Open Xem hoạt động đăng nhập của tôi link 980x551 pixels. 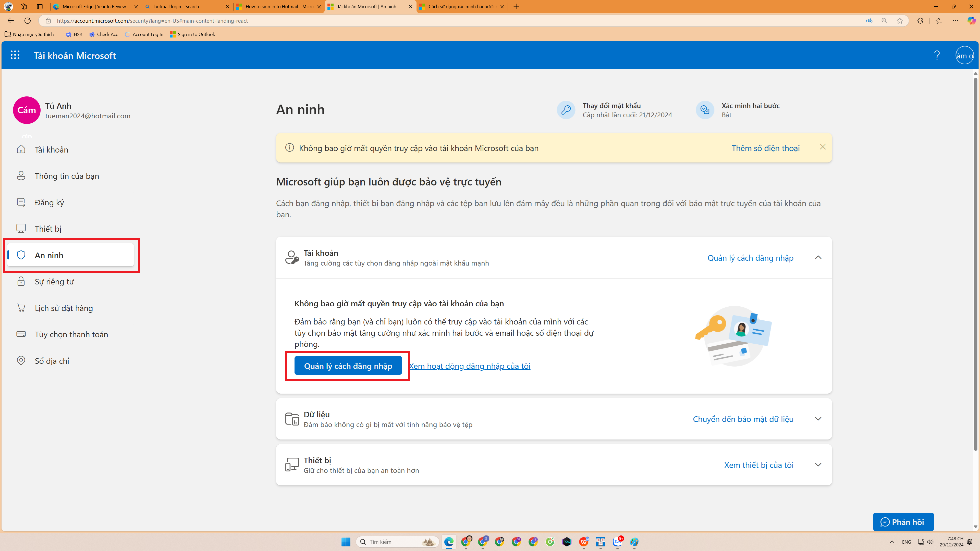coord(470,366)
